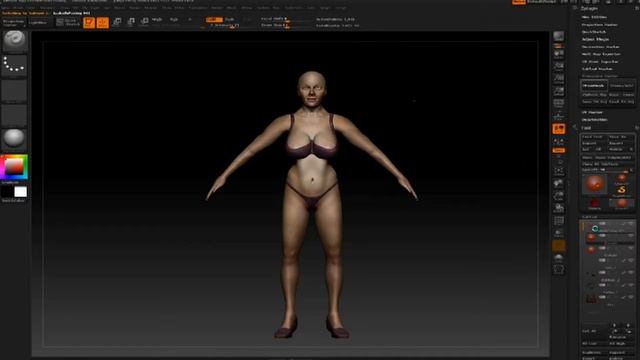Open LightBox browser
The image size is (640, 360).
tap(39, 22)
